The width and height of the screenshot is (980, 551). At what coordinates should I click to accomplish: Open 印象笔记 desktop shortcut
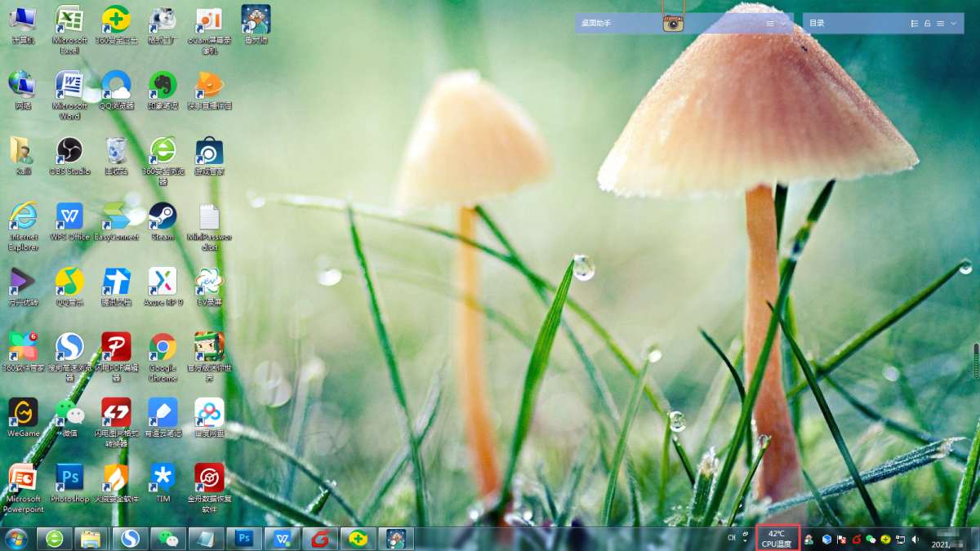[163, 90]
